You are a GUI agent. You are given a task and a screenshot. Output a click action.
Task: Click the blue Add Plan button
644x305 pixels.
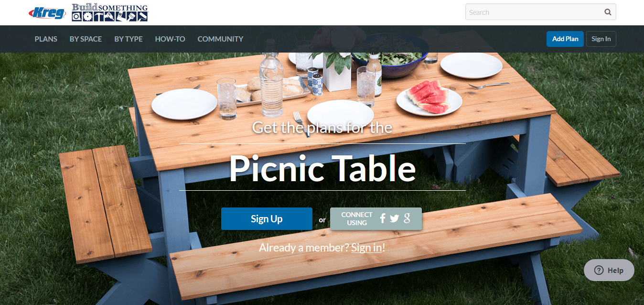[565, 39]
